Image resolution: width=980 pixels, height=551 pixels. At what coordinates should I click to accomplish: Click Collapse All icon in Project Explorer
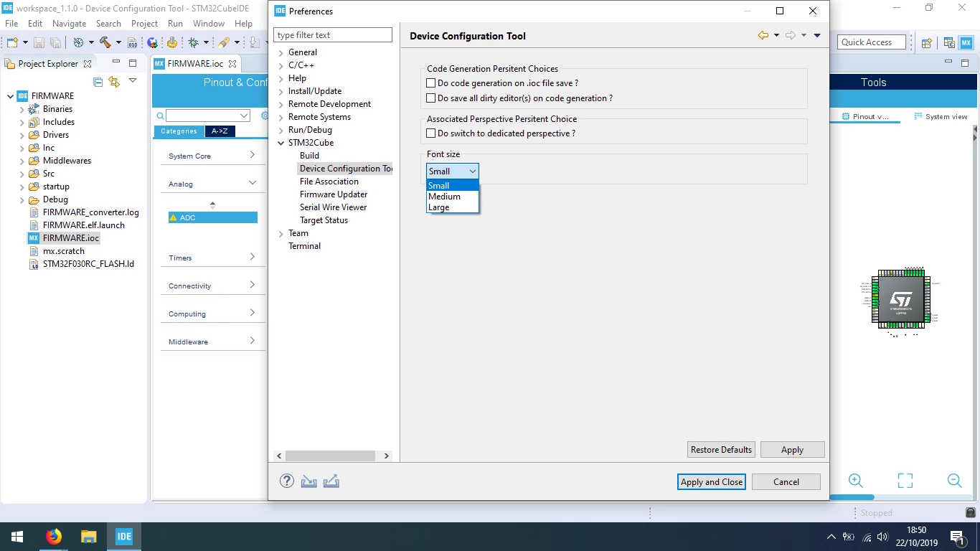[x=98, y=82]
